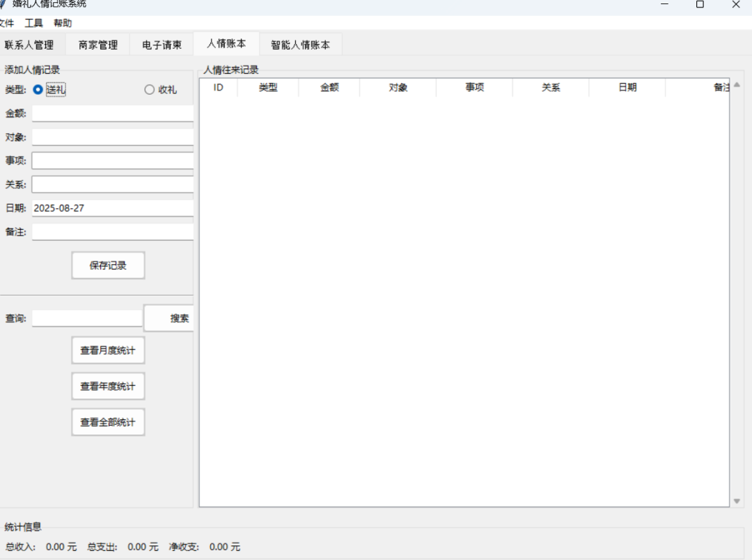Image resolution: width=752 pixels, height=560 pixels.
Task: Click the 搜索 button
Action: 169,318
